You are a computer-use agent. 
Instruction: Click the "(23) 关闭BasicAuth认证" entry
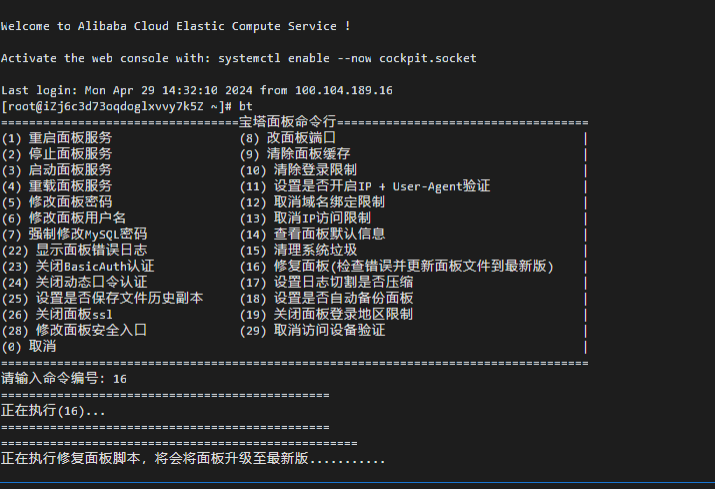(x=78, y=266)
